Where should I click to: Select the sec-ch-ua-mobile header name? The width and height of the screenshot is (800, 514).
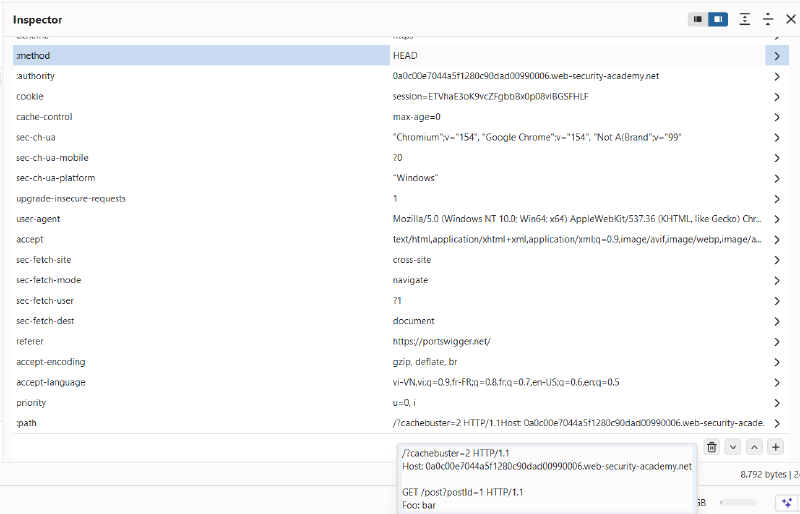coord(52,158)
